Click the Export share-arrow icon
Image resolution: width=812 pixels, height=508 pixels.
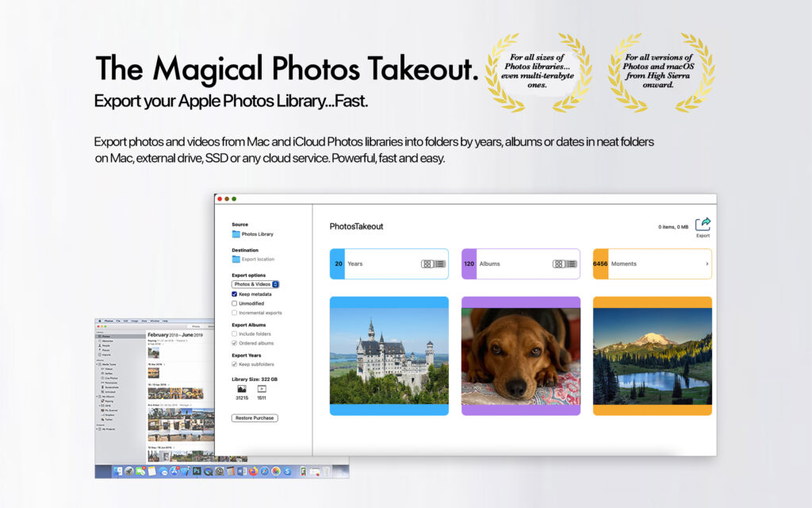coord(703,224)
